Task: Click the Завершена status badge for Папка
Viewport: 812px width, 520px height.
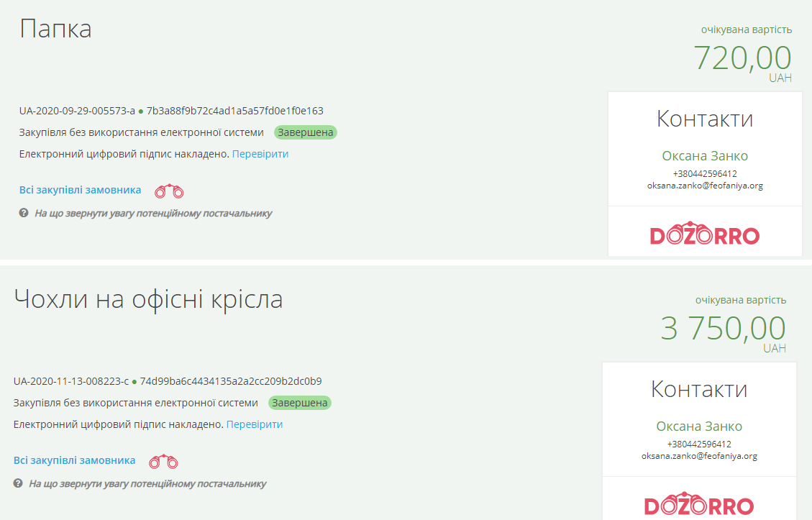Action: click(x=306, y=132)
